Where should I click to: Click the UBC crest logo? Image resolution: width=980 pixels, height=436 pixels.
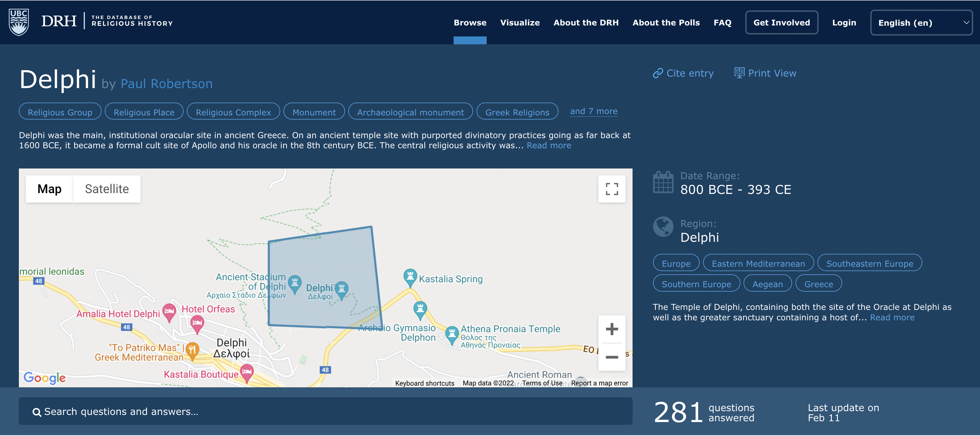point(19,22)
